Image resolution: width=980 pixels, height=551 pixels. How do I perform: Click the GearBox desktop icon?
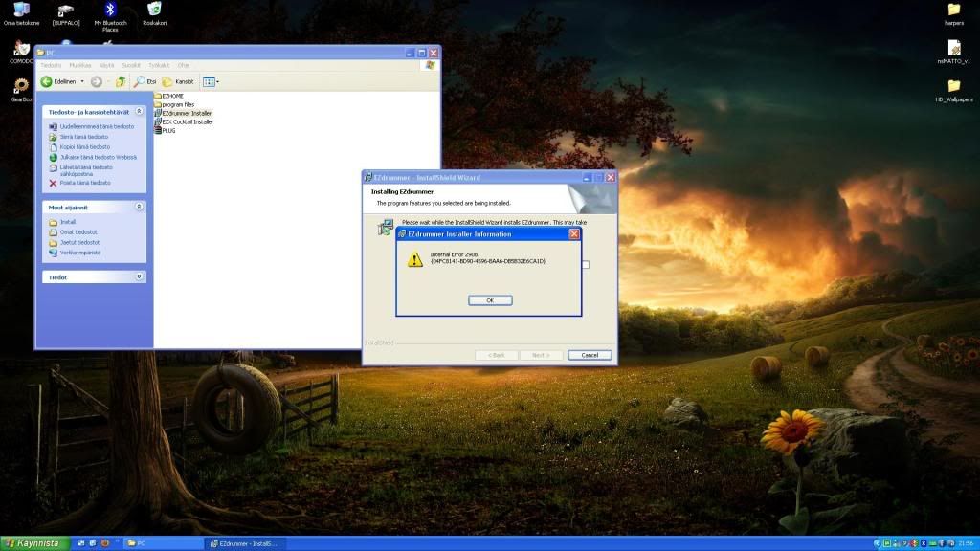pyautogui.click(x=21, y=90)
